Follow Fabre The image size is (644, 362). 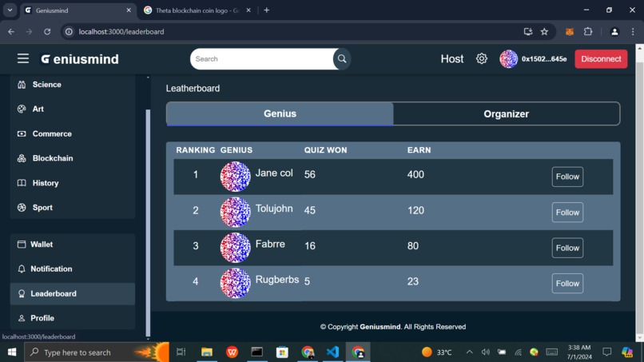click(567, 248)
